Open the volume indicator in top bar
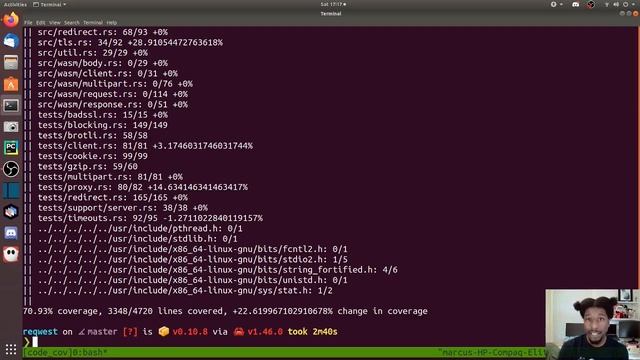This screenshot has height=360, width=640. [616, 4]
